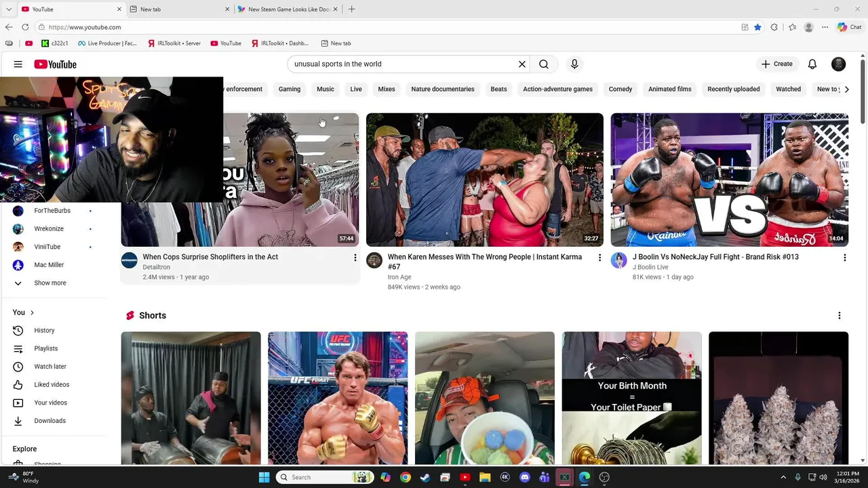
Task: Select the Comedy filter chip
Action: click(x=620, y=89)
